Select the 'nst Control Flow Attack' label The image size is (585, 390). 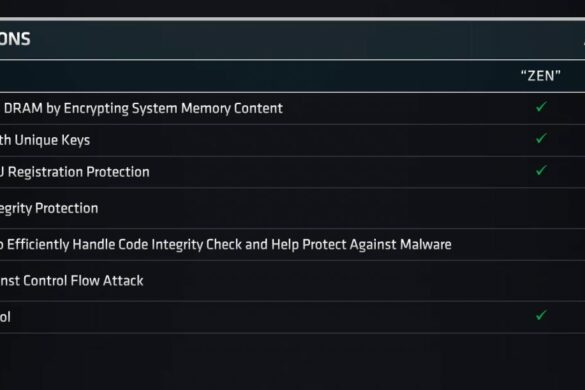click(72, 281)
